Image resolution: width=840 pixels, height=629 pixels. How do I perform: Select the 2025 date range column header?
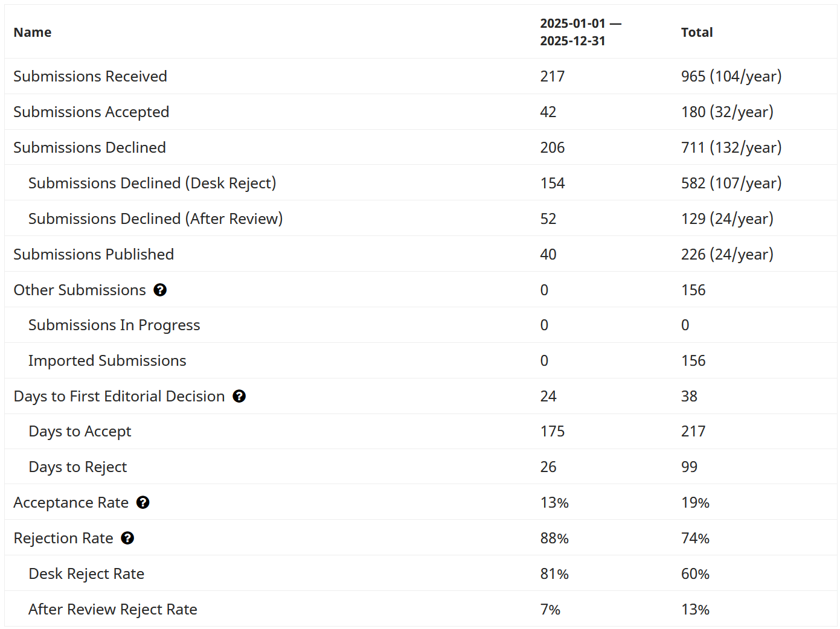click(x=580, y=33)
